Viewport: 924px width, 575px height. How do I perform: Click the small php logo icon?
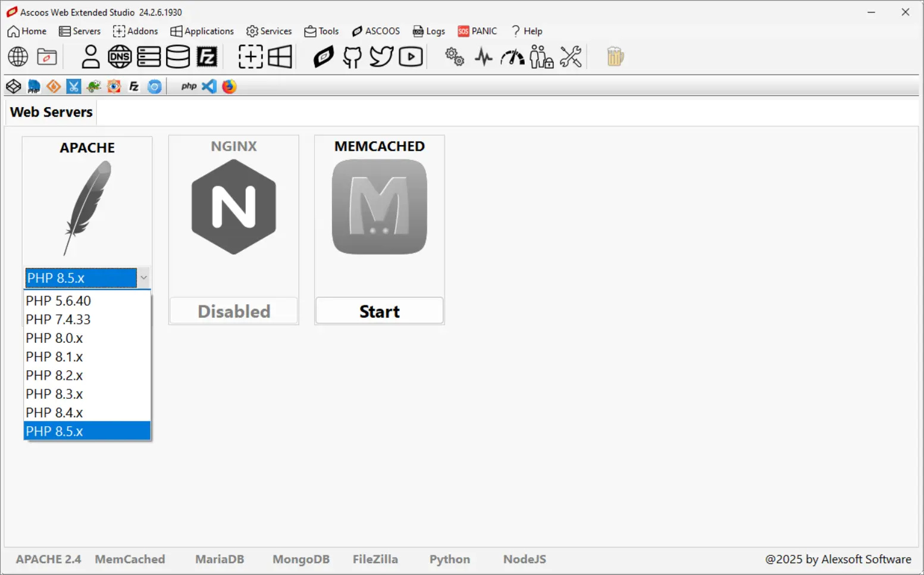coord(189,86)
